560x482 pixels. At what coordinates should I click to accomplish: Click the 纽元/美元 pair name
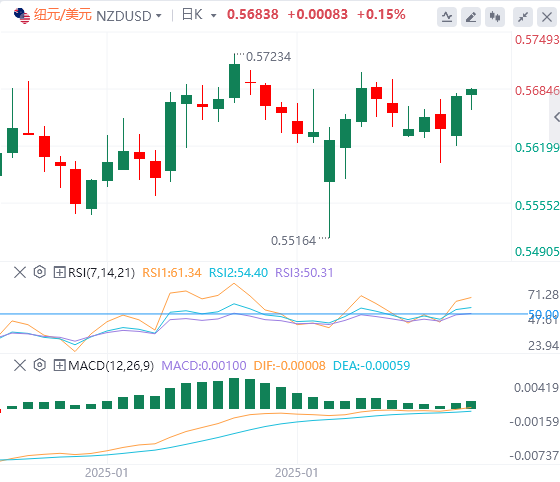pos(63,15)
